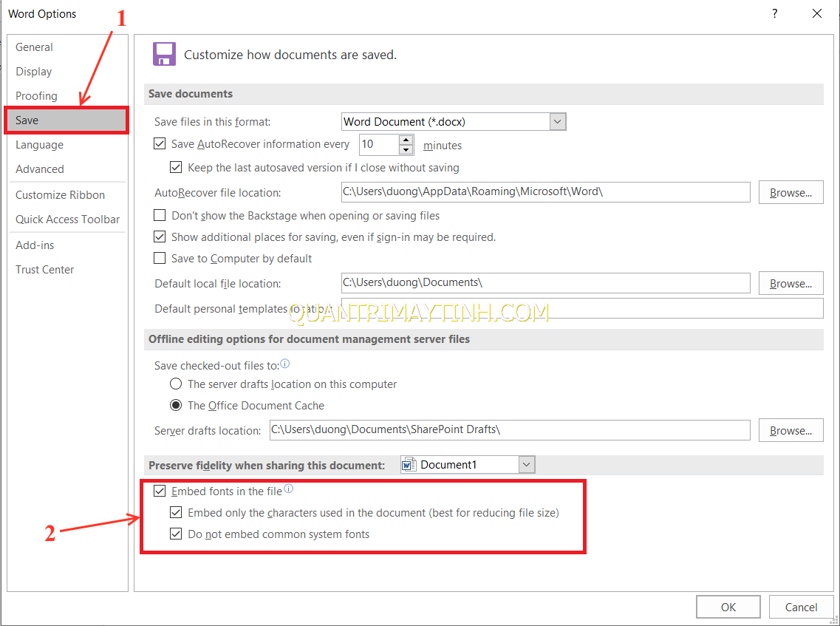This screenshot has width=840, height=626.
Task: Click the Default personal templates location field
Action: (581, 308)
